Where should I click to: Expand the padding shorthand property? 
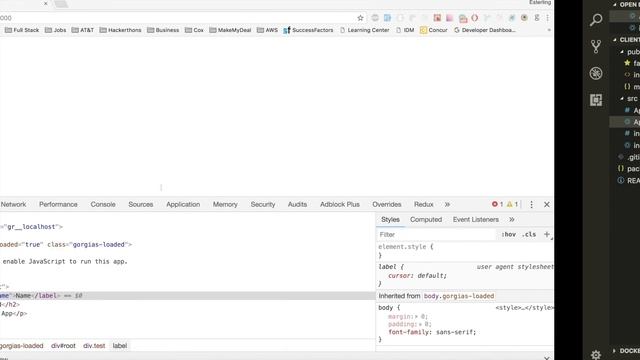point(421,324)
